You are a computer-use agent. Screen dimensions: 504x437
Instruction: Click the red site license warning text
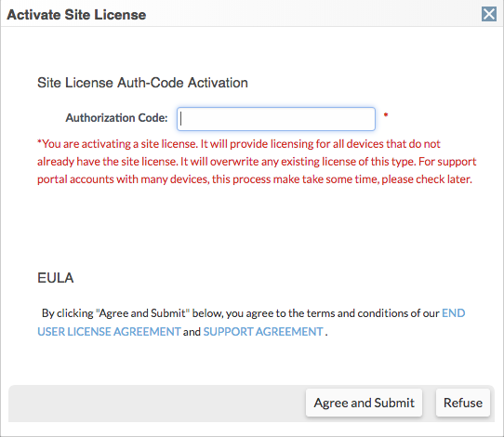click(x=257, y=161)
